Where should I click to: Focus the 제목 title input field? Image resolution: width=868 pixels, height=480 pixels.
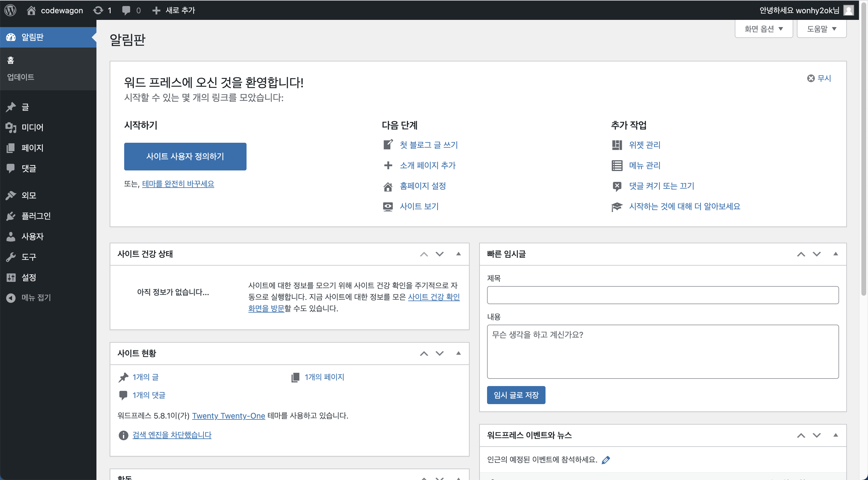click(662, 295)
